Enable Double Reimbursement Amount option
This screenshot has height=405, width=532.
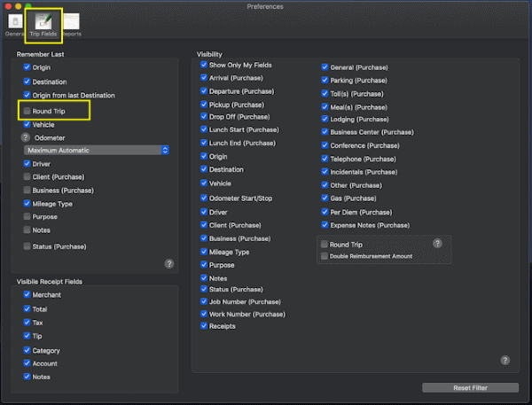point(325,256)
